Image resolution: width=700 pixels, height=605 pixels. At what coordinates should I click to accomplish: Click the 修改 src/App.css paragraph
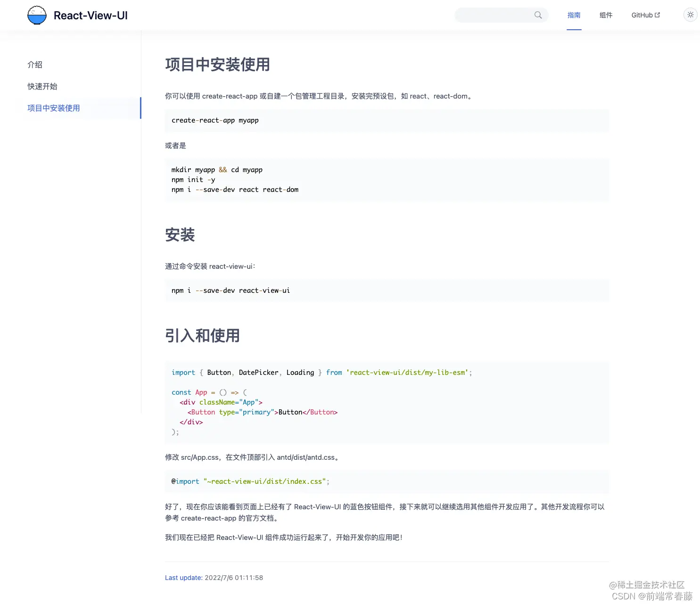(x=253, y=457)
